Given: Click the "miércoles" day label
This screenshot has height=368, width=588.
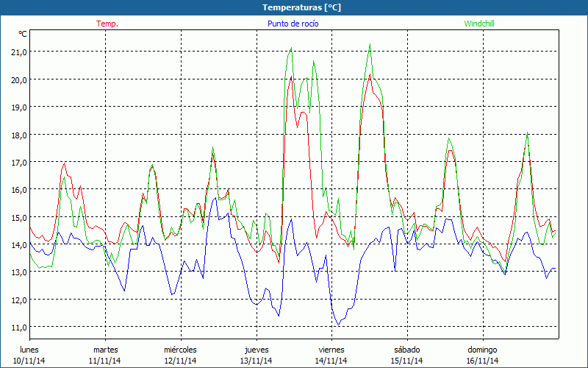Looking at the screenshot, I should [x=180, y=350].
